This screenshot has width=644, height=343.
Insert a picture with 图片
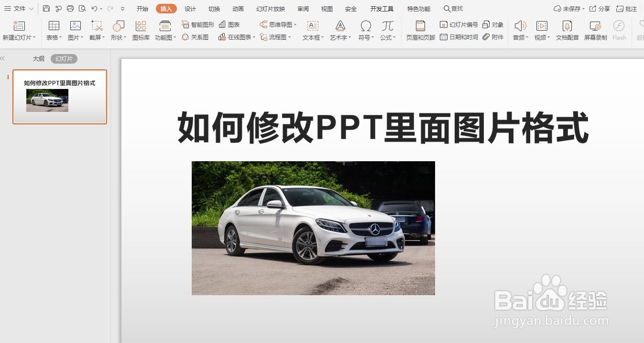pyautogui.click(x=76, y=31)
